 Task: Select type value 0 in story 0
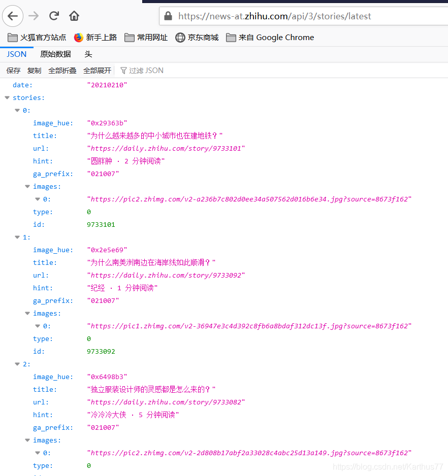(89, 212)
